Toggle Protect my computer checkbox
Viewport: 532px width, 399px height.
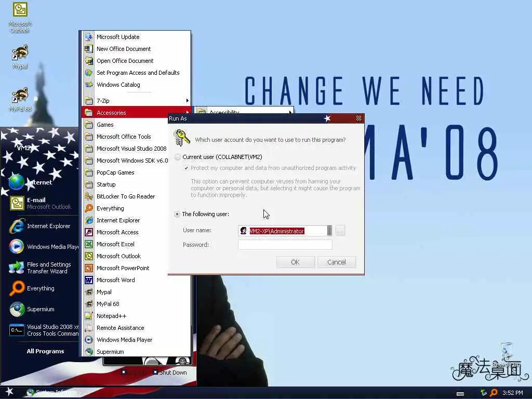point(186,168)
